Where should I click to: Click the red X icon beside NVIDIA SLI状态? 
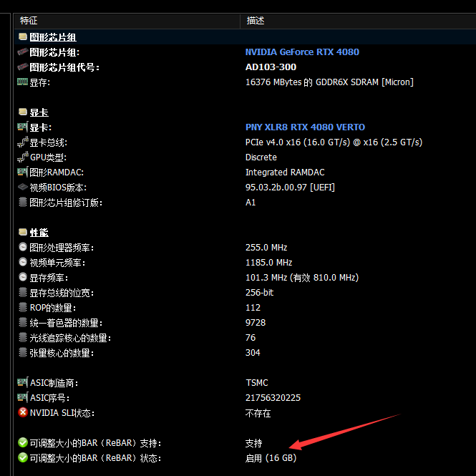(x=23, y=412)
